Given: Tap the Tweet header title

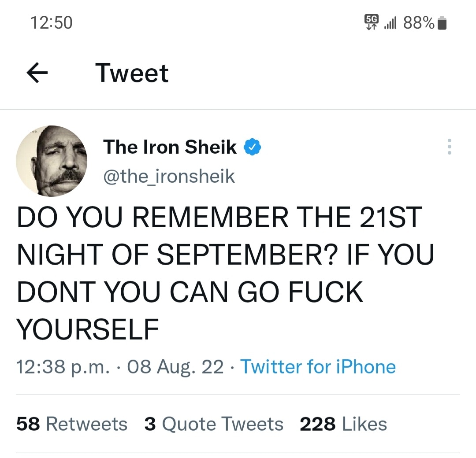Looking at the screenshot, I should [x=132, y=73].
